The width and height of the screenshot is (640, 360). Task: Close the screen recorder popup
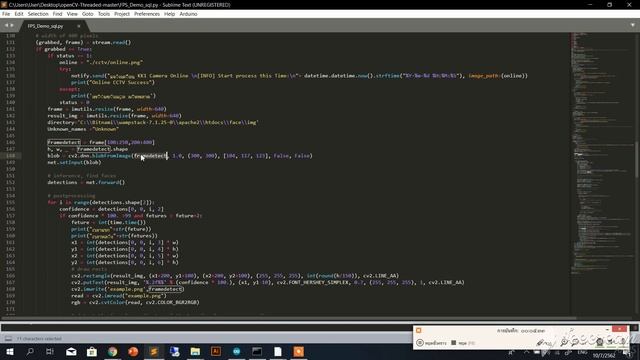tap(620, 330)
